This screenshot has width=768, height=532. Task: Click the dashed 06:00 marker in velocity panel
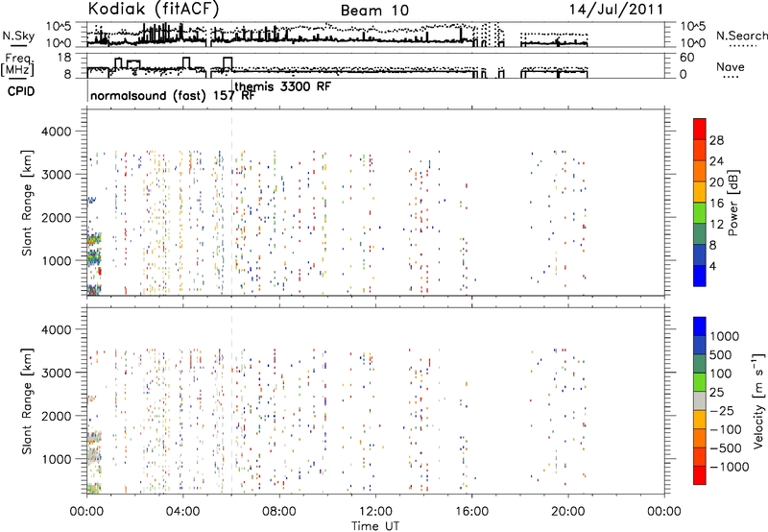231,400
